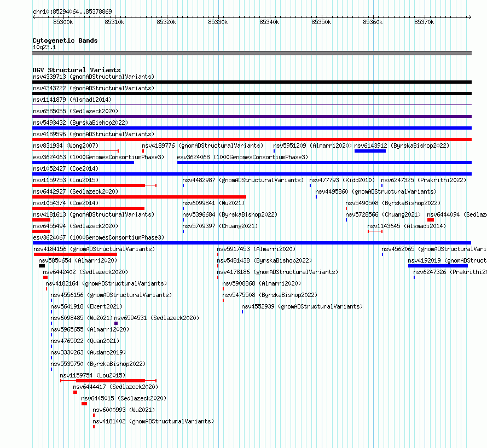This screenshot has height=448, width=487.
Task: Click nsv4181613 gnomAD label
Action: point(94,214)
